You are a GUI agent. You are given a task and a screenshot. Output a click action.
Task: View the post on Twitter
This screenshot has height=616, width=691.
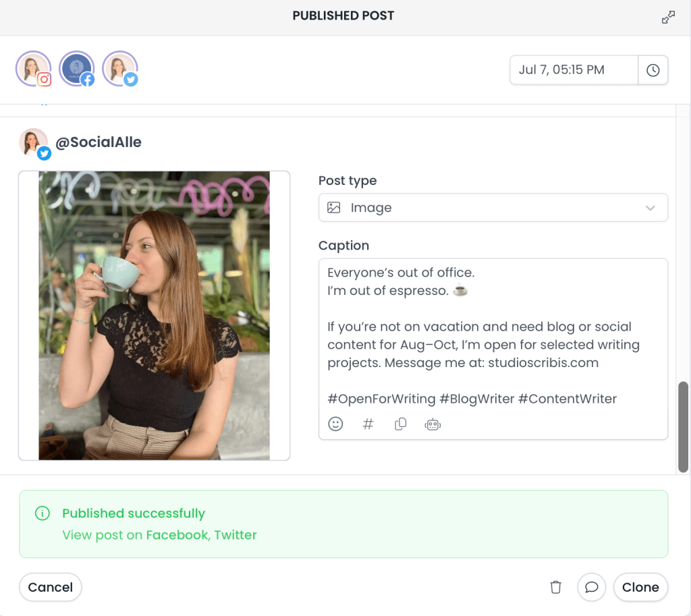point(236,535)
